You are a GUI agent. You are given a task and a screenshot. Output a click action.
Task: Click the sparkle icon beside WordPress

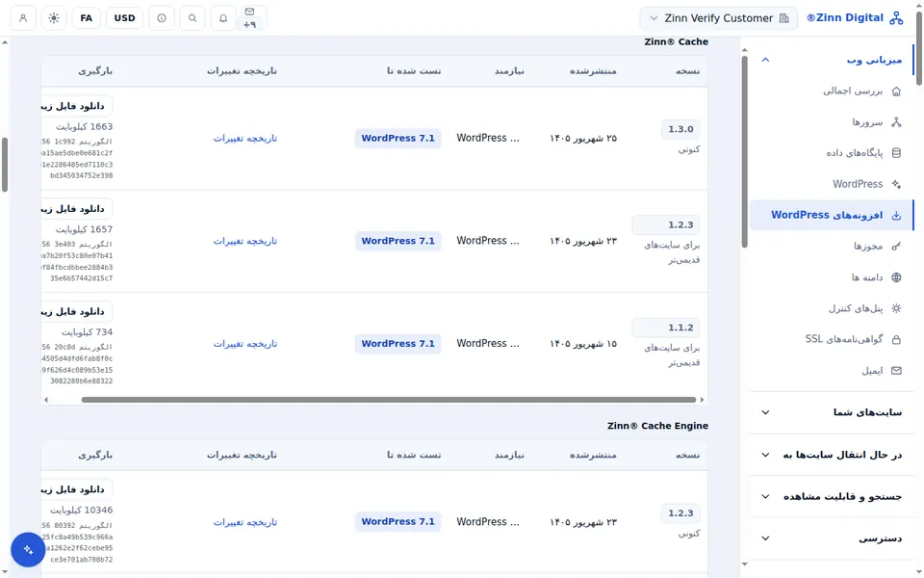(896, 184)
